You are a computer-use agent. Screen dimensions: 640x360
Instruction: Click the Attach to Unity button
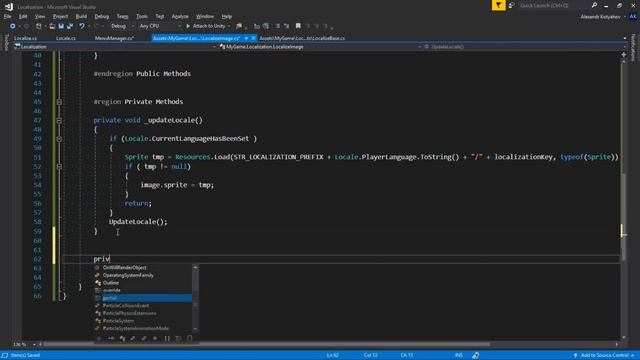(206, 26)
